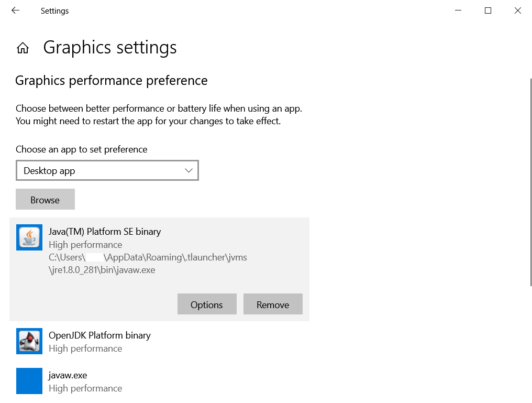Maximize the Settings window
Screen dimensions: 532x403
(x=488, y=10)
